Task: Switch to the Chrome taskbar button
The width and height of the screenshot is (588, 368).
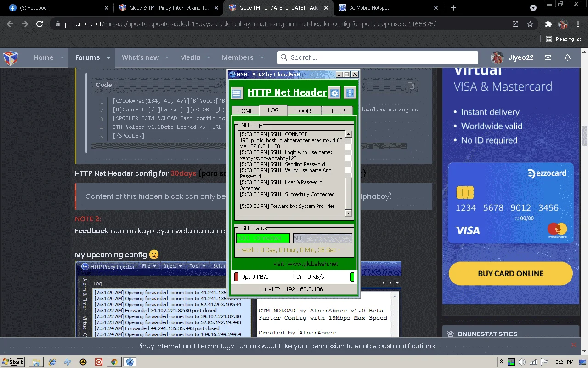Action: pos(114,362)
